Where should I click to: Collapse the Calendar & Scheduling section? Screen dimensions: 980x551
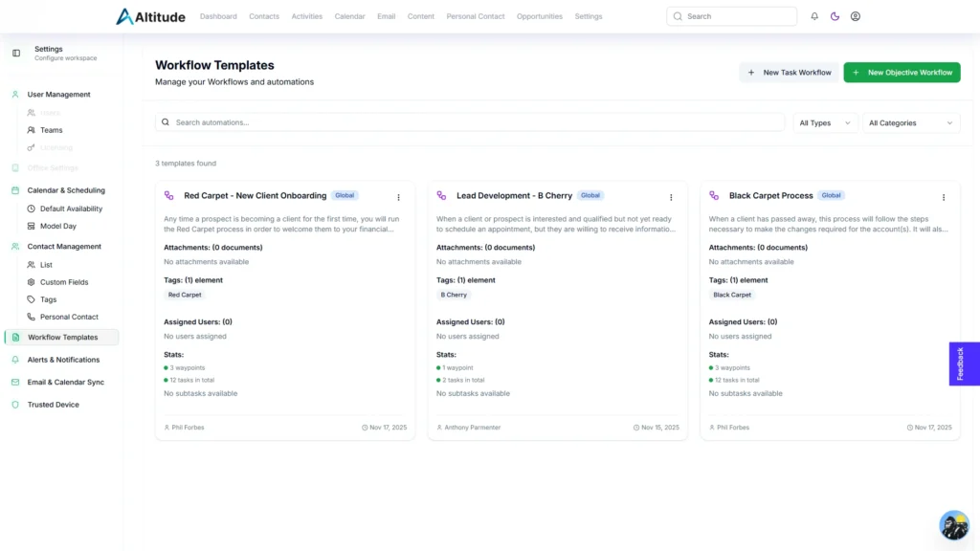pos(65,190)
